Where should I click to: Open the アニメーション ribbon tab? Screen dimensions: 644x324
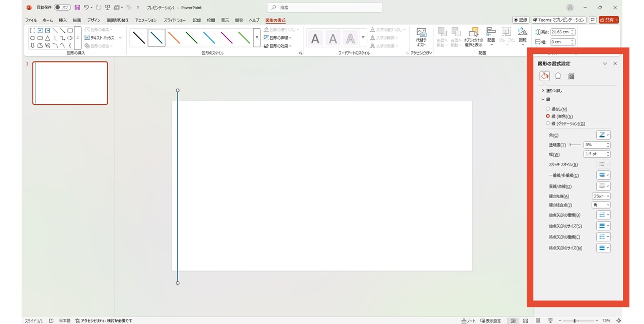click(146, 20)
